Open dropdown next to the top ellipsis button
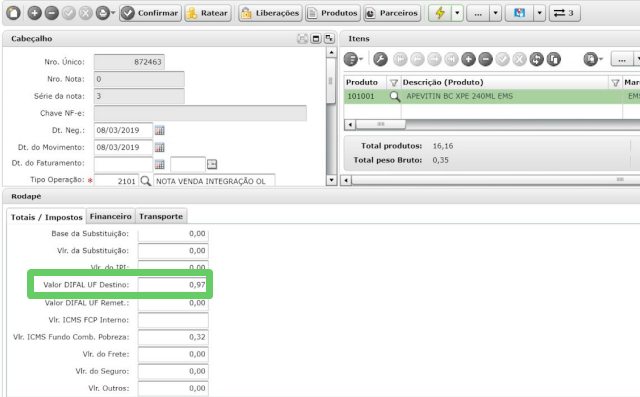Viewport: 640px width, 397px height. click(496, 13)
